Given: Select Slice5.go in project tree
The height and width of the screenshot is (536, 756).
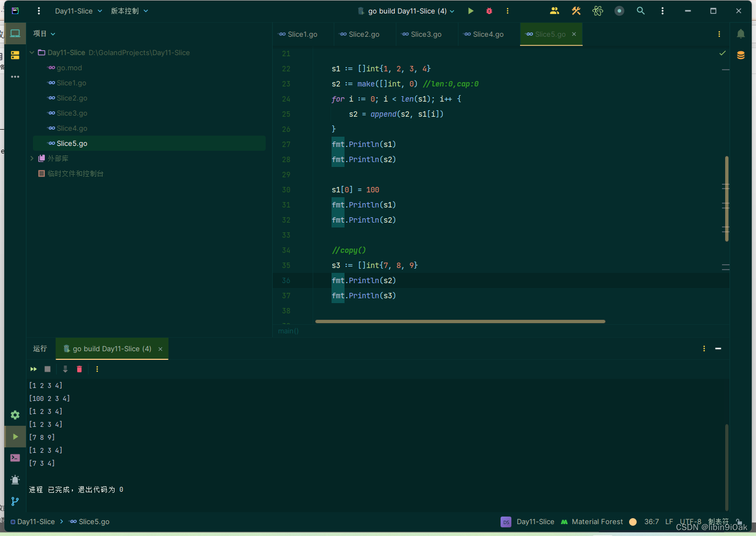Looking at the screenshot, I should [x=149, y=143].
